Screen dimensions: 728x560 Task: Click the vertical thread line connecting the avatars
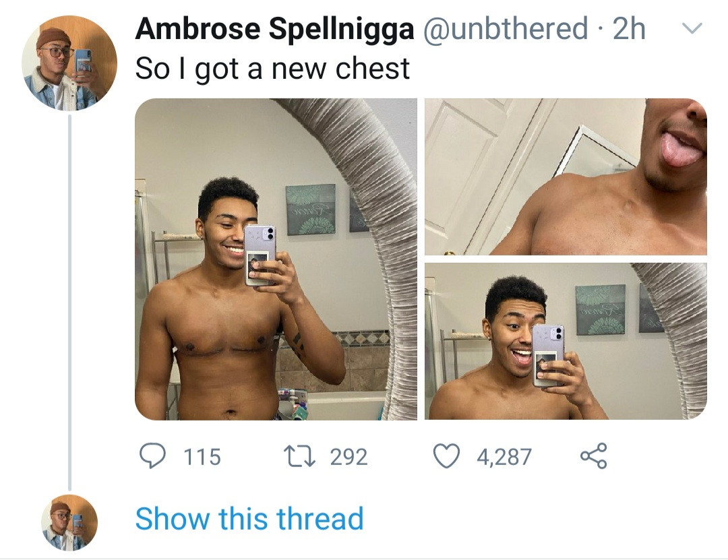(x=69, y=303)
